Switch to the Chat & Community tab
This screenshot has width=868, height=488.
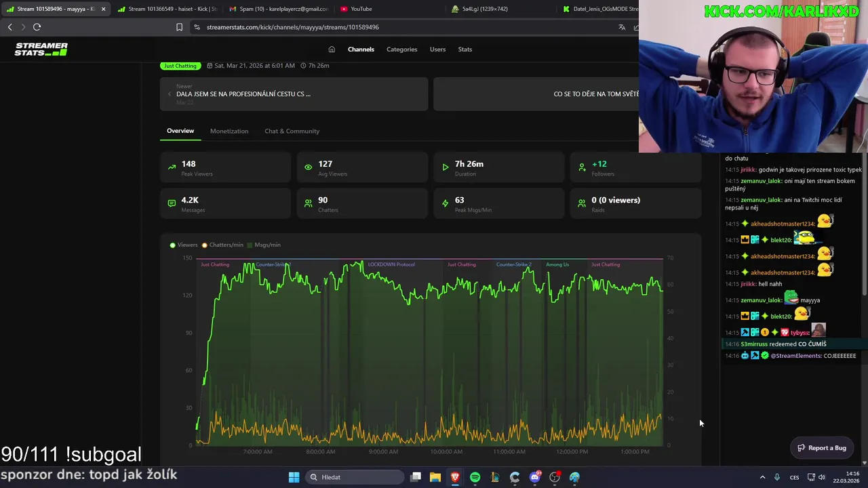[292, 131]
